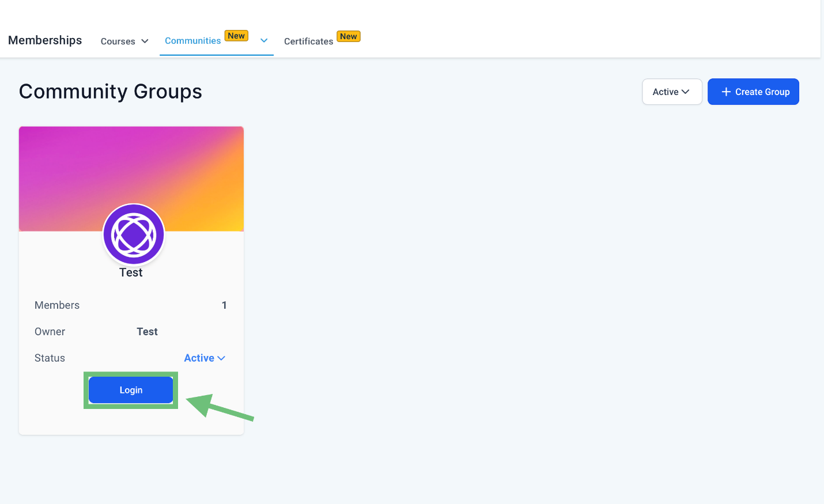Open the Courses dropdown menu
The width and height of the screenshot is (824, 504).
pos(124,41)
